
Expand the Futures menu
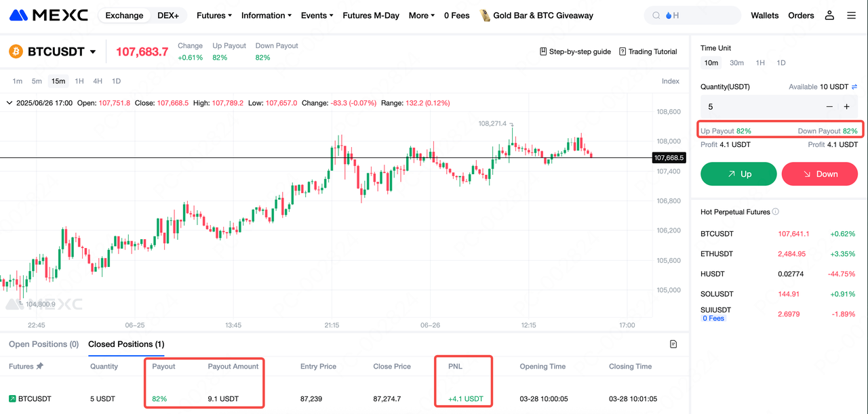[x=214, y=16]
